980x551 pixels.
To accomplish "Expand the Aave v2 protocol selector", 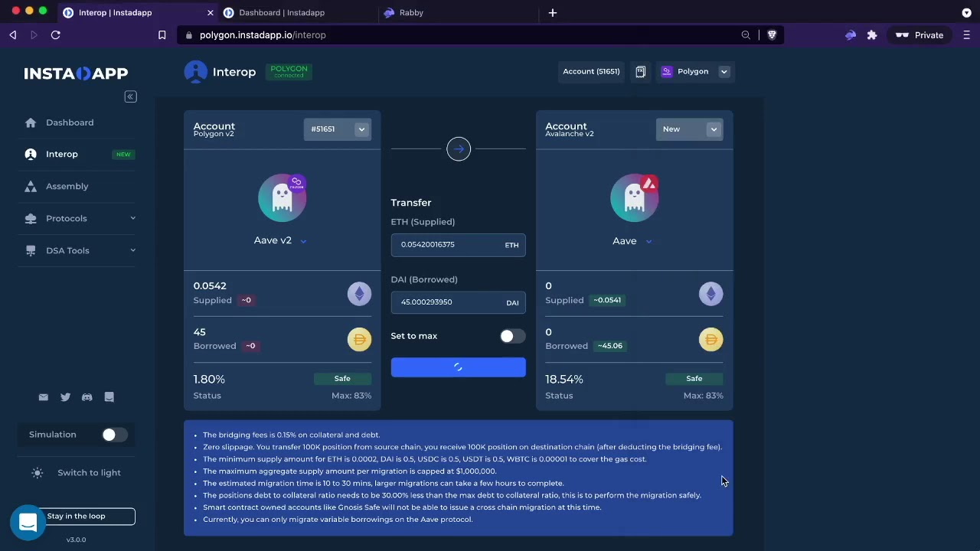I will pyautogui.click(x=303, y=241).
